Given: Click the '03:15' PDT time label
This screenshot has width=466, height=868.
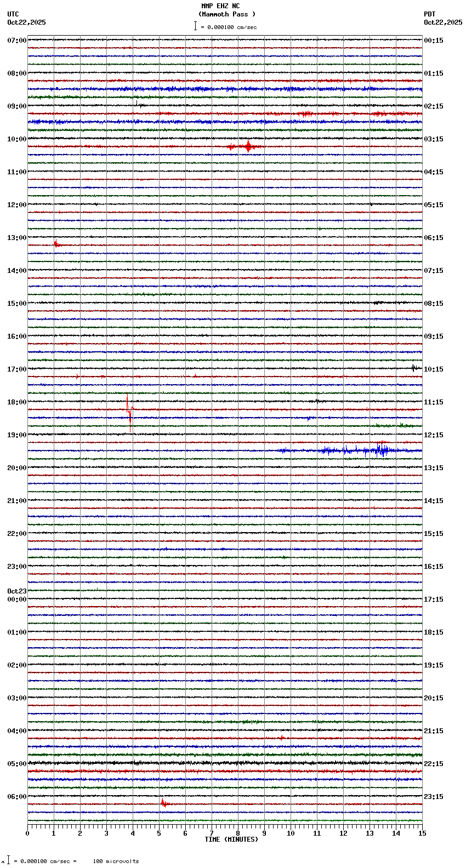Looking at the screenshot, I should point(434,139).
